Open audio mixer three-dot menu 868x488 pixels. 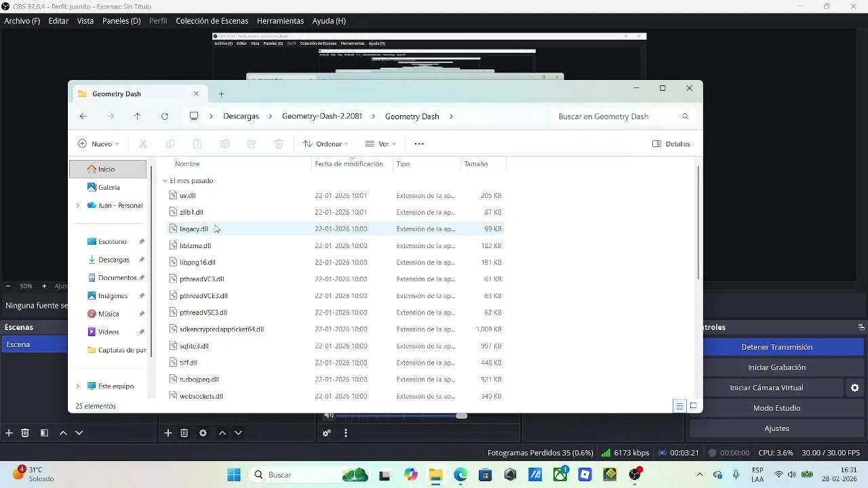point(346,433)
